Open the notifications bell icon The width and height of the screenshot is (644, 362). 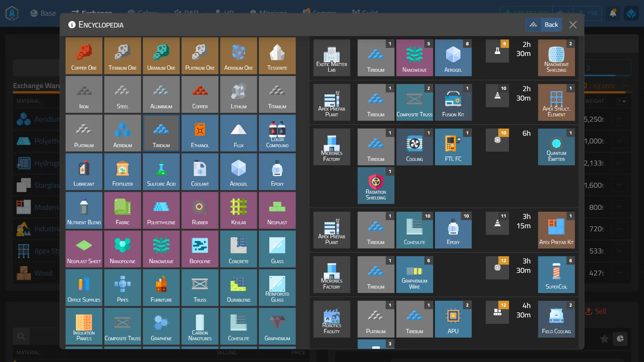(613, 13)
